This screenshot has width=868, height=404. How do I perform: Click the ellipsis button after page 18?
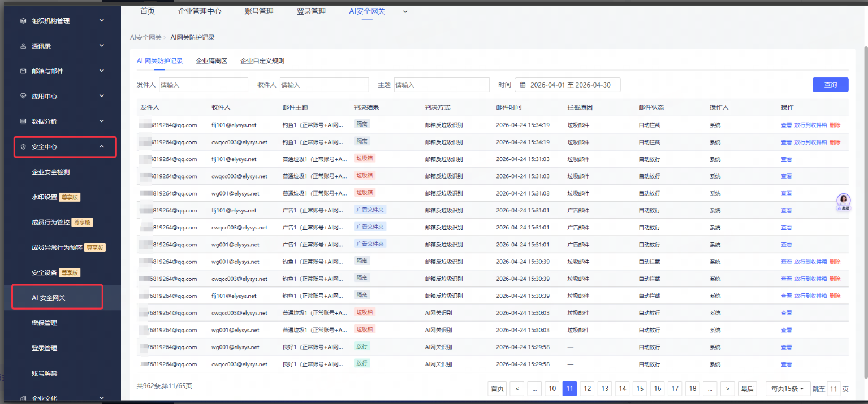(710, 389)
